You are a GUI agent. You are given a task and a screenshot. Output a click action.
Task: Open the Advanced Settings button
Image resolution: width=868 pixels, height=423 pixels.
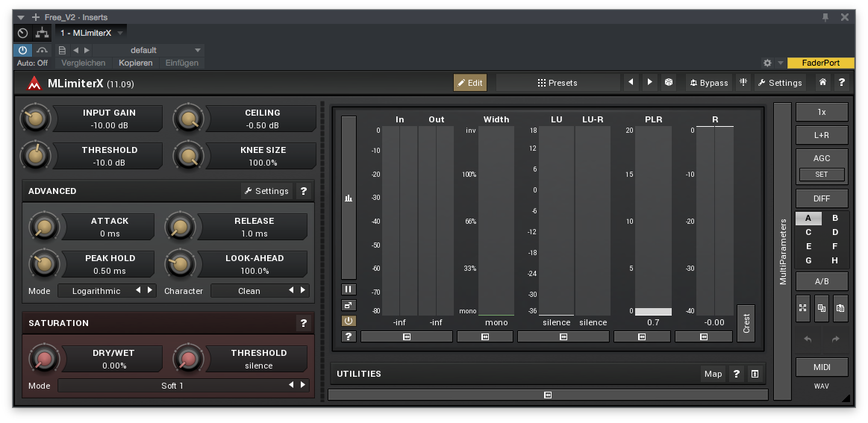267,191
